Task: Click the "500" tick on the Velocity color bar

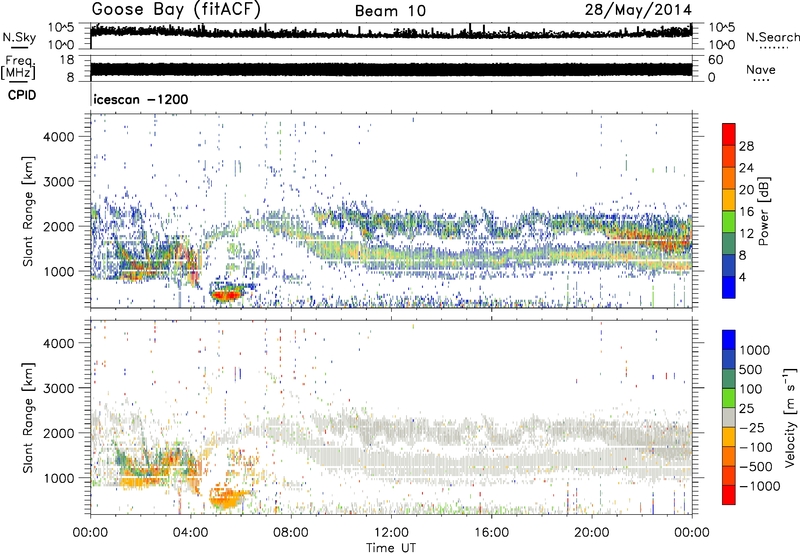Action: 750,370
